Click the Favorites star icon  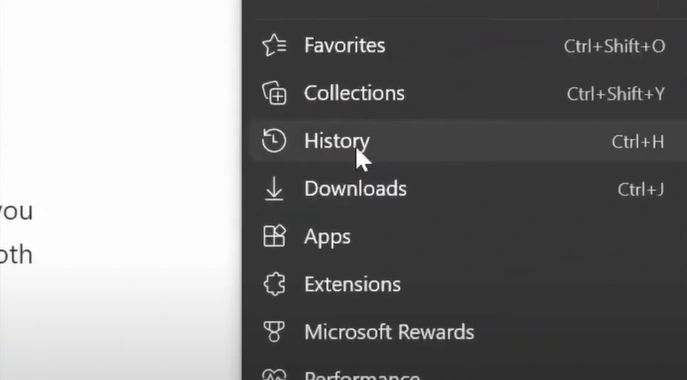pos(274,45)
